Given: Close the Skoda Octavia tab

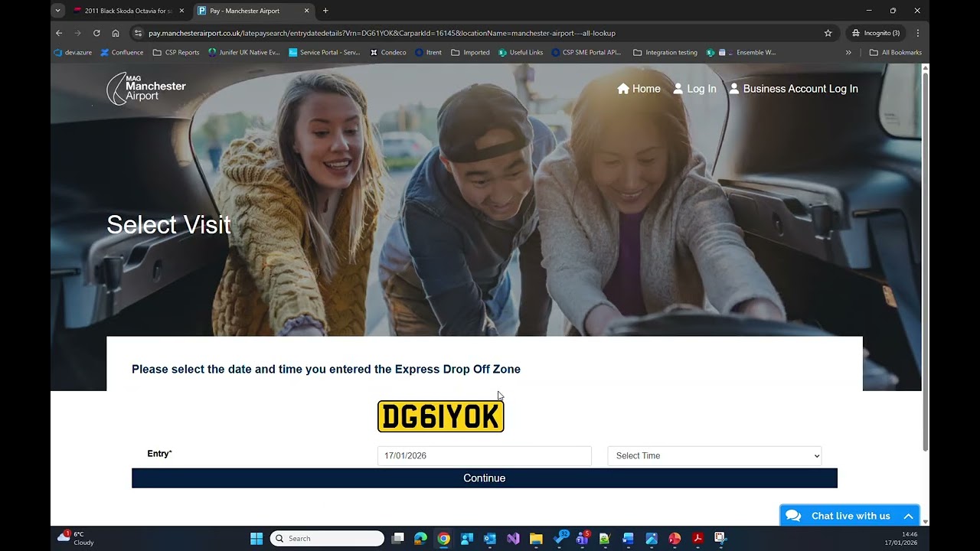Looking at the screenshot, I should (x=181, y=11).
